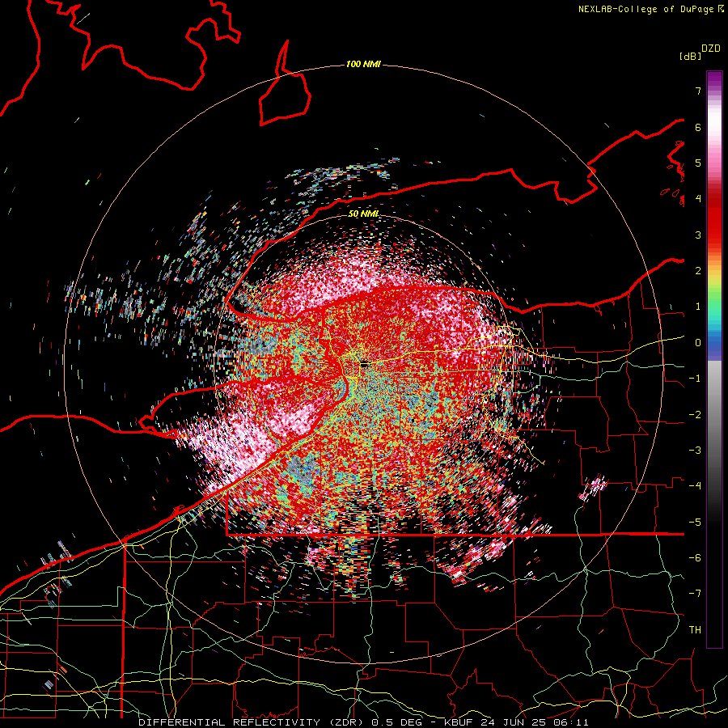This screenshot has width=728, height=728.
Task: Click the -4 scale value
Action: [x=695, y=486]
